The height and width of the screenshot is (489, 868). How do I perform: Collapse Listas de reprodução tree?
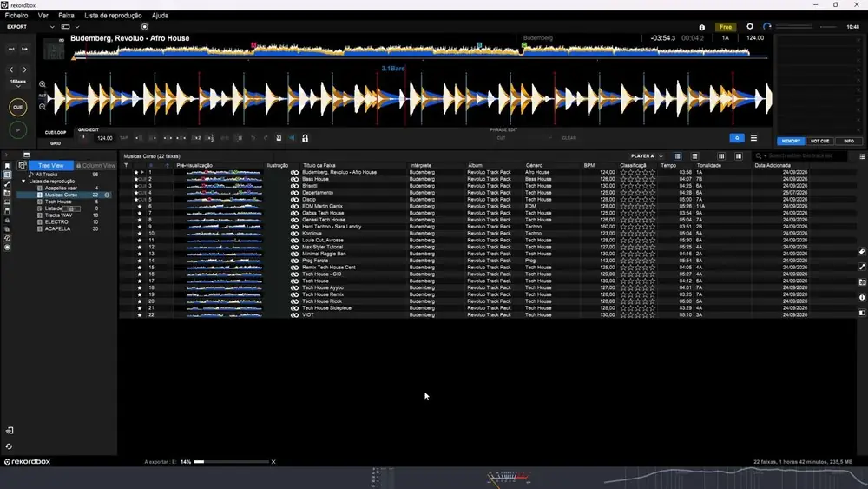coord(23,181)
